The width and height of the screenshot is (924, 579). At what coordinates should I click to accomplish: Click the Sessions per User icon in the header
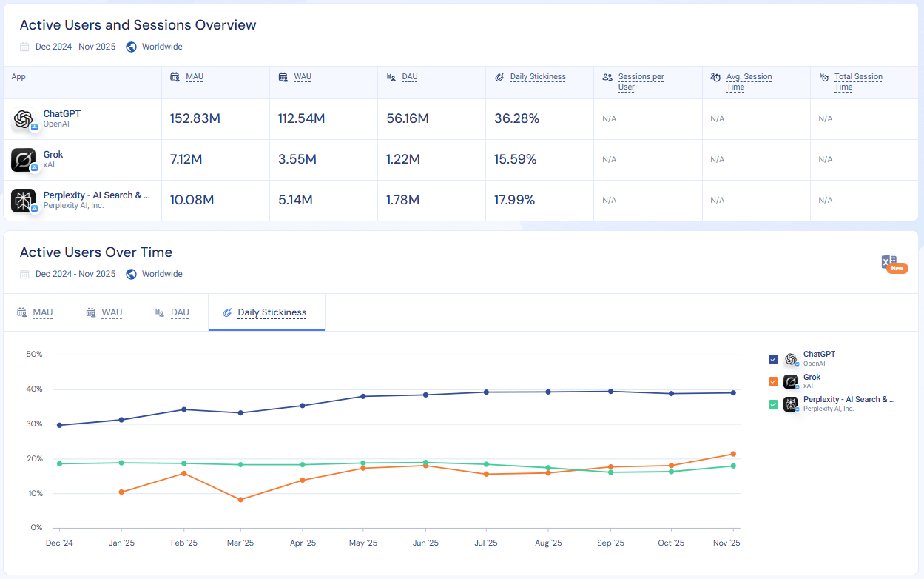[x=607, y=76]
